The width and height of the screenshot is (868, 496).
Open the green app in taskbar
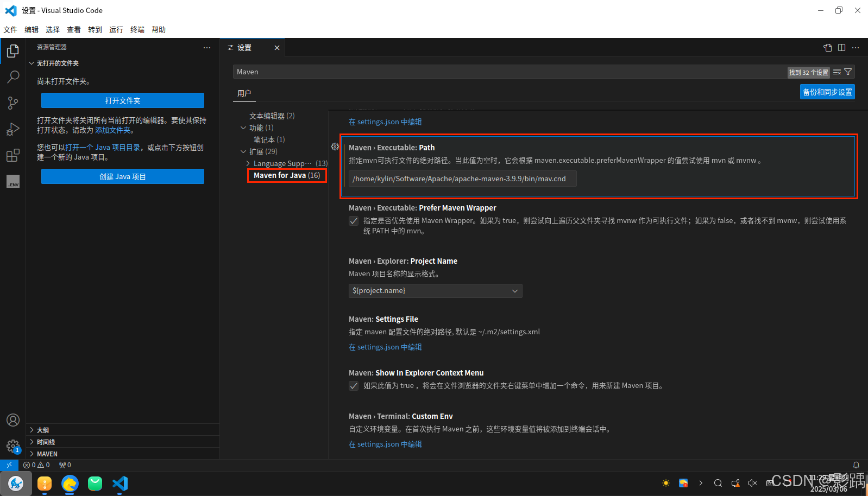tap(95, 484)
